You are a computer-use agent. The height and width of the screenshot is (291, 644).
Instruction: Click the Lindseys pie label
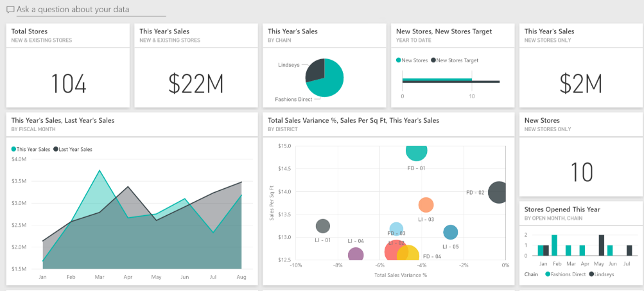[x=288, y=64]
